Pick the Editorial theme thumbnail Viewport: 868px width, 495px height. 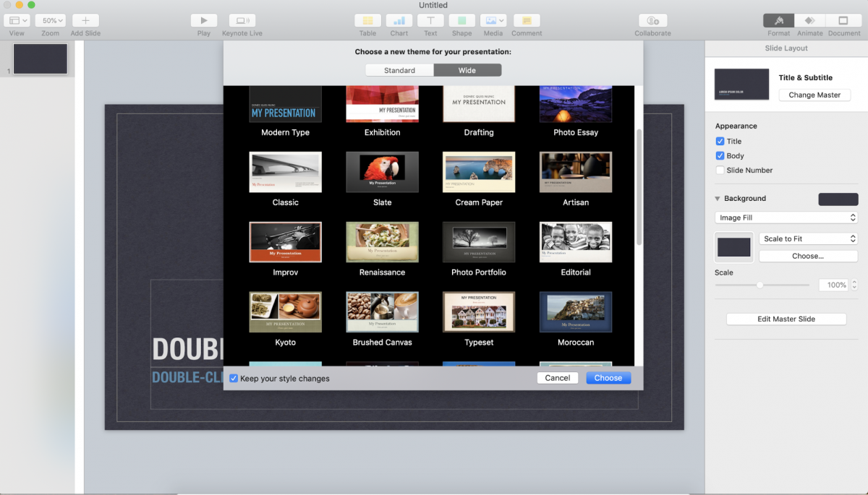[576, 242]
